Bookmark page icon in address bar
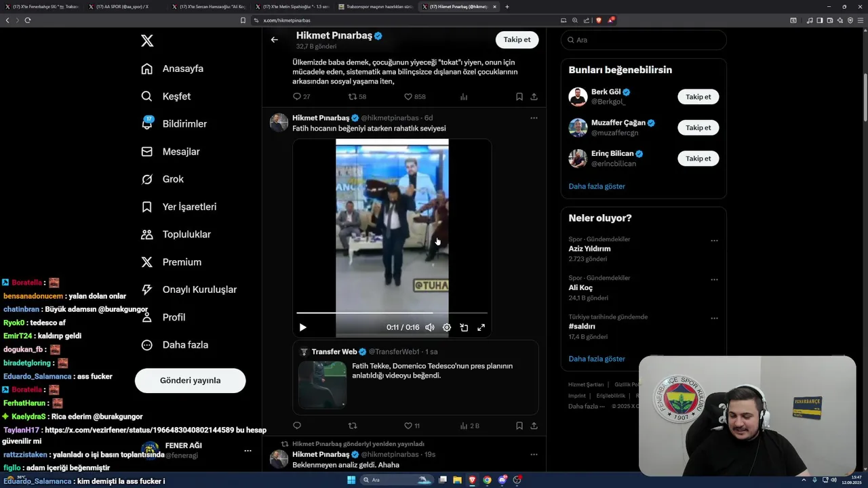868x488 pixels. [x=243, y=20]
